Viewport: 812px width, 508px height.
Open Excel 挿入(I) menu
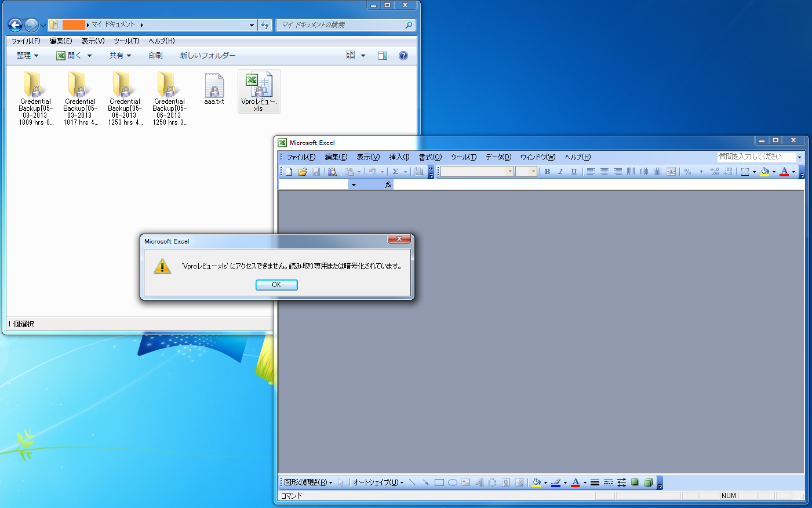(399, 157)
